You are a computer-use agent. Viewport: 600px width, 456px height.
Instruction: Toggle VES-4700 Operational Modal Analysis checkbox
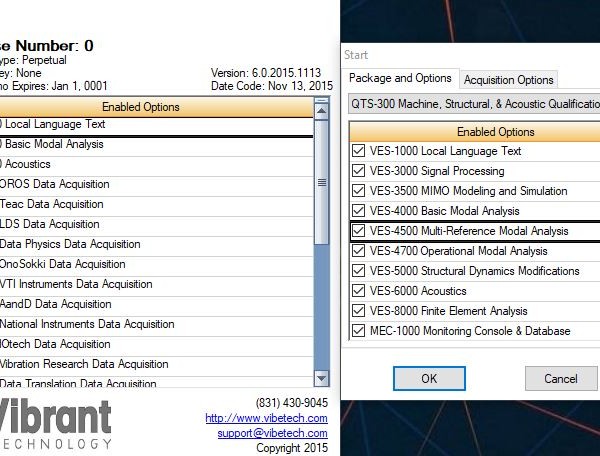(359, 251)
